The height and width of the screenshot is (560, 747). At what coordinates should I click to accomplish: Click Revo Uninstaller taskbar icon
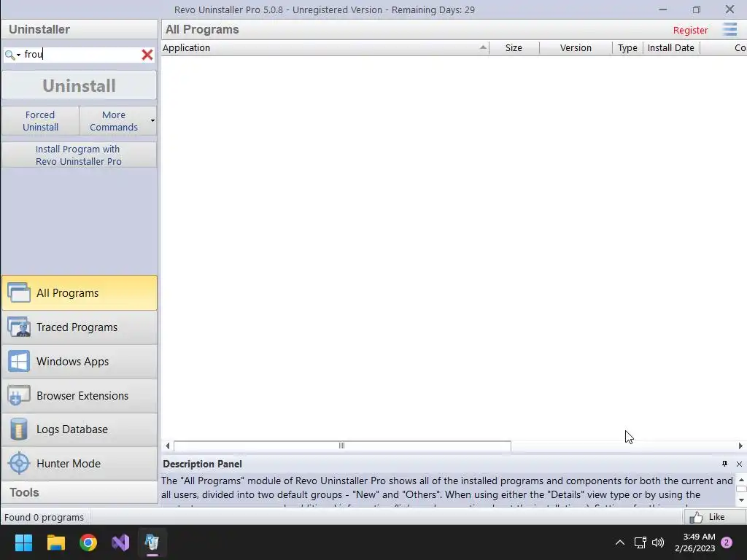point(152,542)
